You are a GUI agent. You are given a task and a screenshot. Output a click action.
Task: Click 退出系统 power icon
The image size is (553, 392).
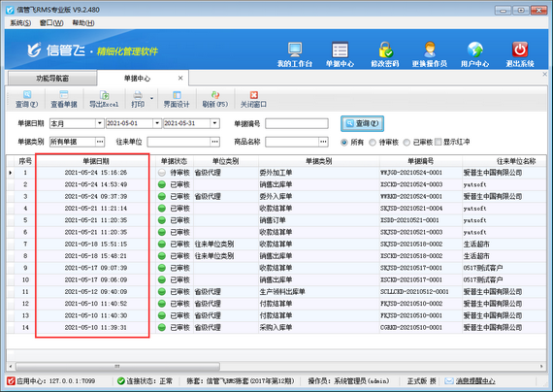[520, 50]
